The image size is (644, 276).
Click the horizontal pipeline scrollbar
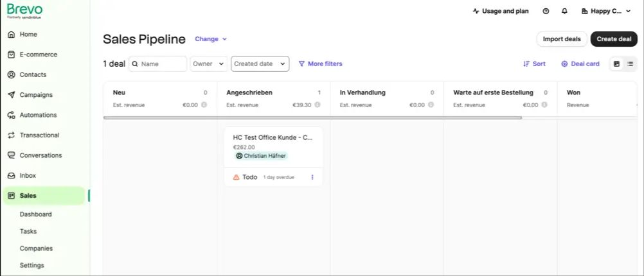pos(312,117)
